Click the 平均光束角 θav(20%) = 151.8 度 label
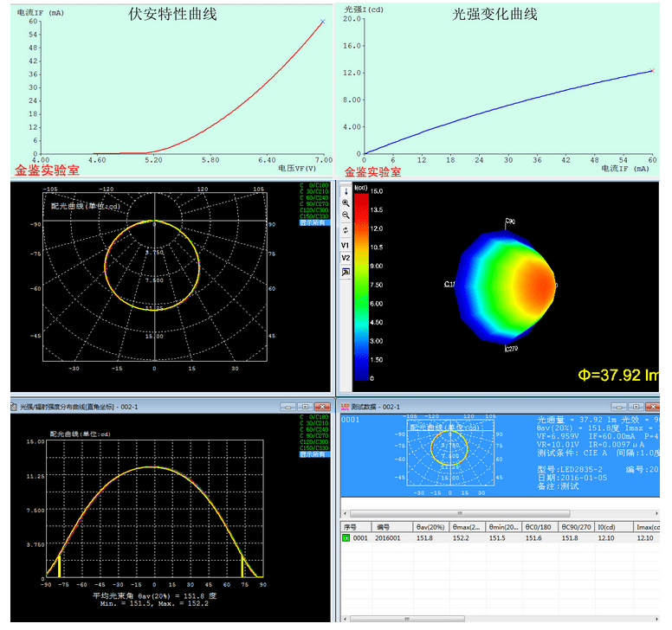 [x=155, y=595]
